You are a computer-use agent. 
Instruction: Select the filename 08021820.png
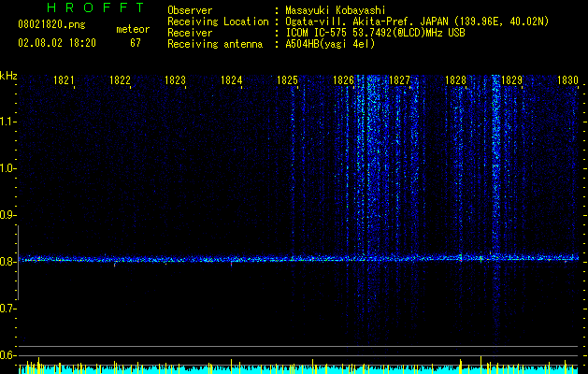51,25
